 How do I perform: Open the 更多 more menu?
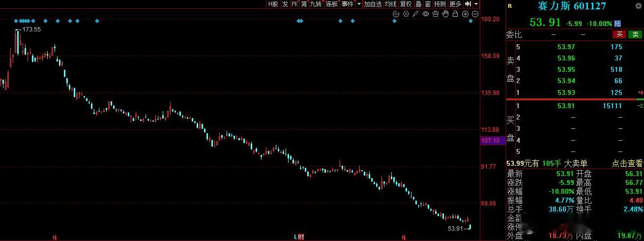[455, 4]
